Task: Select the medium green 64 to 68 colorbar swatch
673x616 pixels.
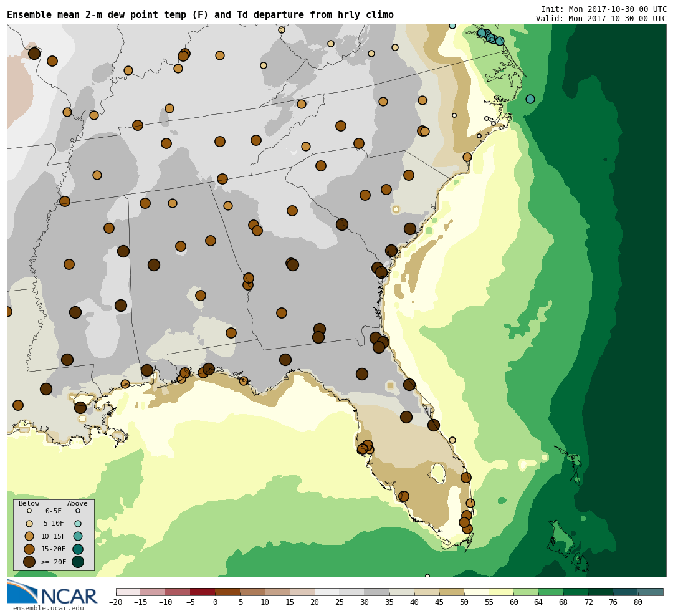Action: click(x=551, y=592)
